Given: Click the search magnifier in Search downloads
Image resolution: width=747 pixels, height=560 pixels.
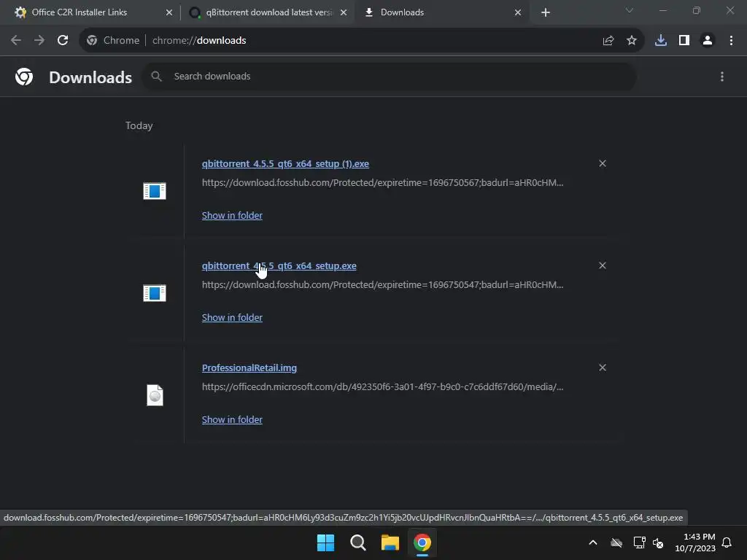Looking at the screenshot, I should pos(156,76).
